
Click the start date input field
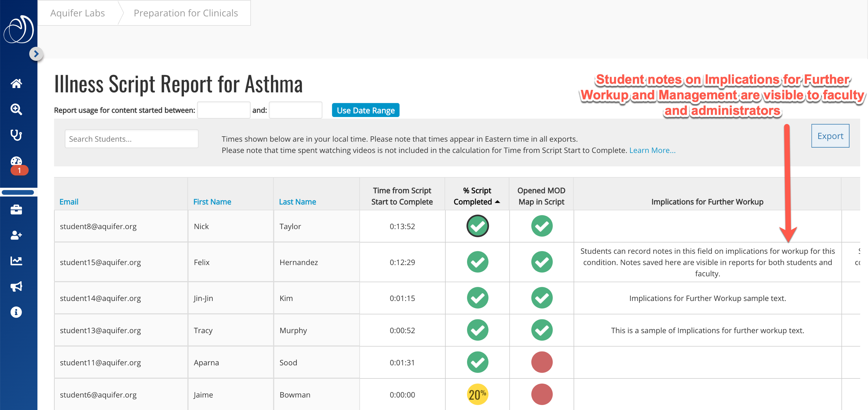click(224, 110)
